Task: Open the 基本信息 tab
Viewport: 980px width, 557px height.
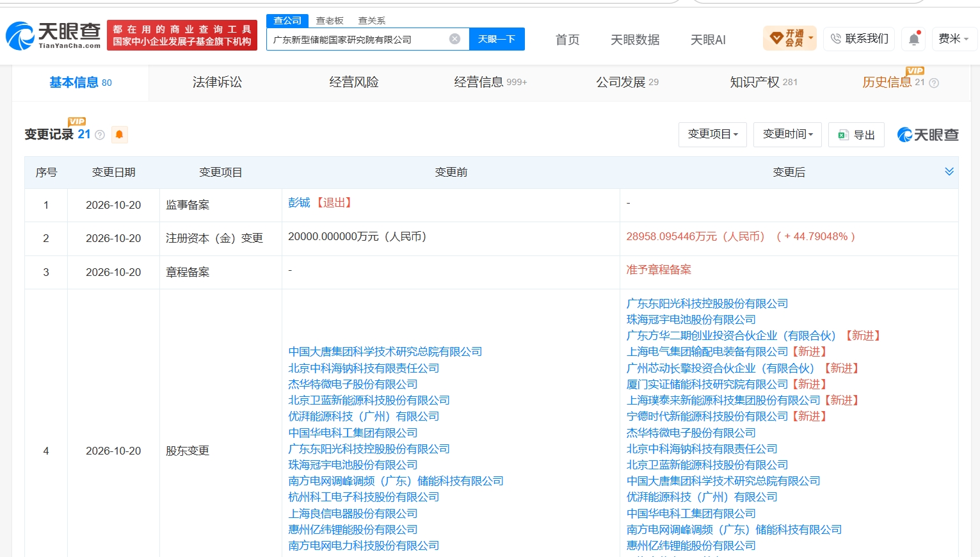Action: [81, 83]
